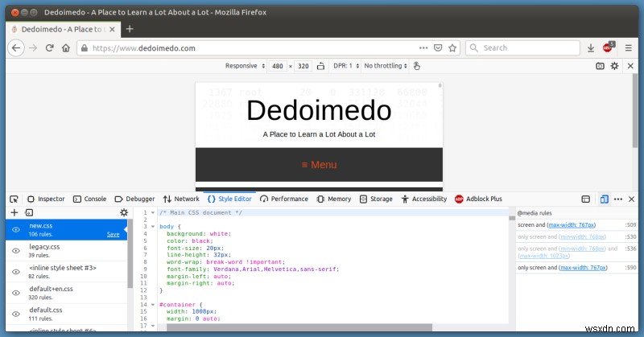Screen dimensions: 644x337
Task: Close Responsive Design Mode
Action: 630,66
